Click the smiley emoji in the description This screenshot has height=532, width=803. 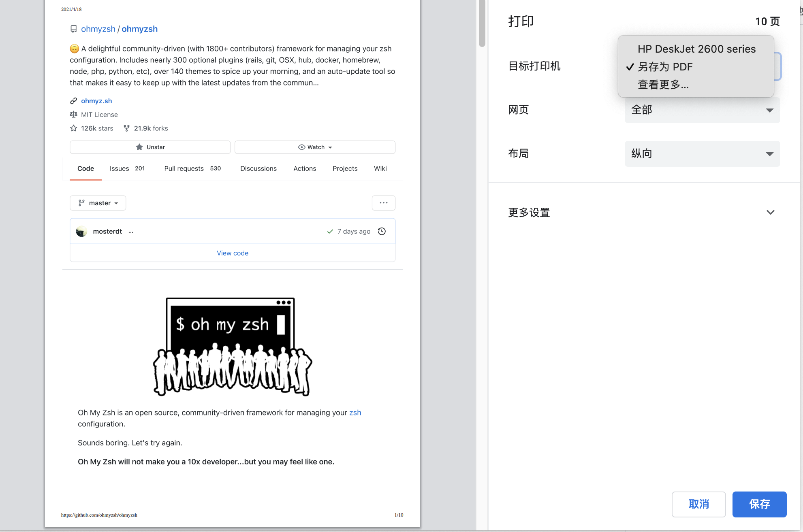point(74,49)
